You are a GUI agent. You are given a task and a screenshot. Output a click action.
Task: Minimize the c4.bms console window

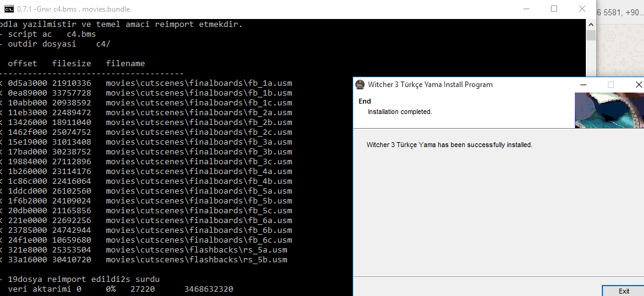click(526, 9)
